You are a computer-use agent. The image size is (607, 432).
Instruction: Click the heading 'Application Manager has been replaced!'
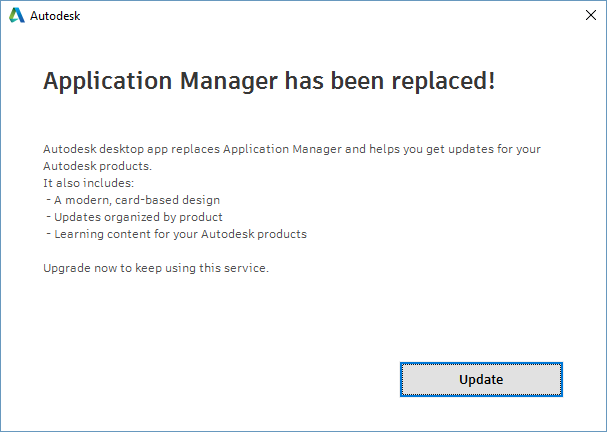[x=269, y=81]
